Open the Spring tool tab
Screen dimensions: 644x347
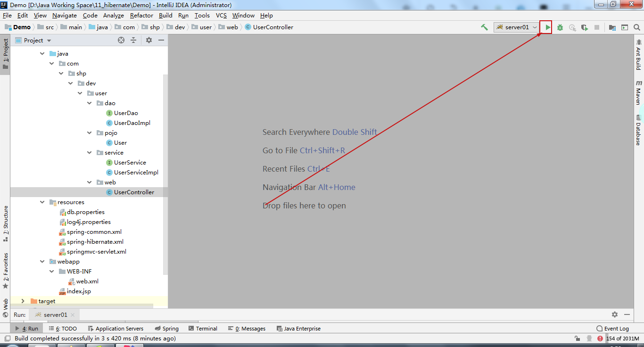click(x=166, y=329)
